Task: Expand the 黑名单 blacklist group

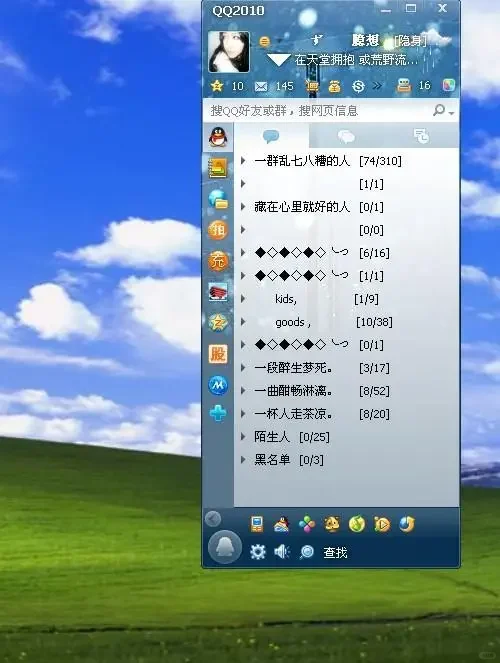Action: (243, 460)
